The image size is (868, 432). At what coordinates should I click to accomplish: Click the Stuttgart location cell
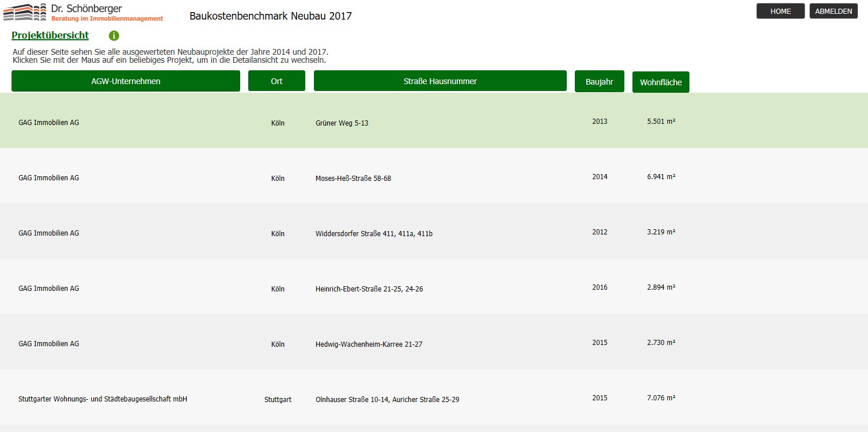click(x=278, y=400)
